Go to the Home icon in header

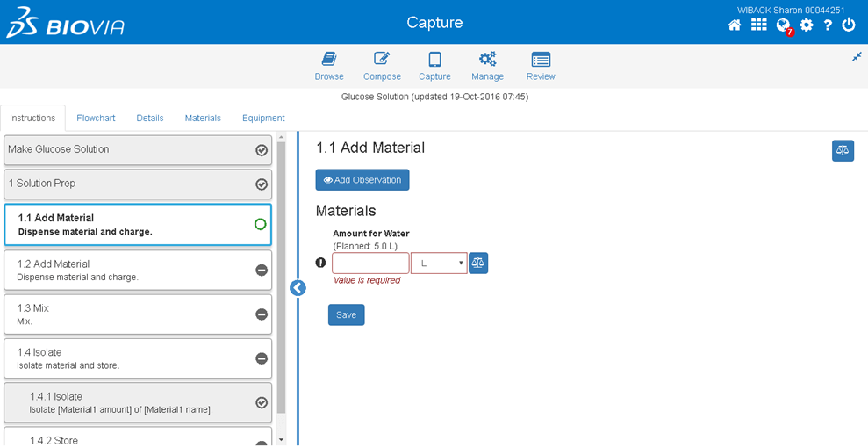coord(735,25)
